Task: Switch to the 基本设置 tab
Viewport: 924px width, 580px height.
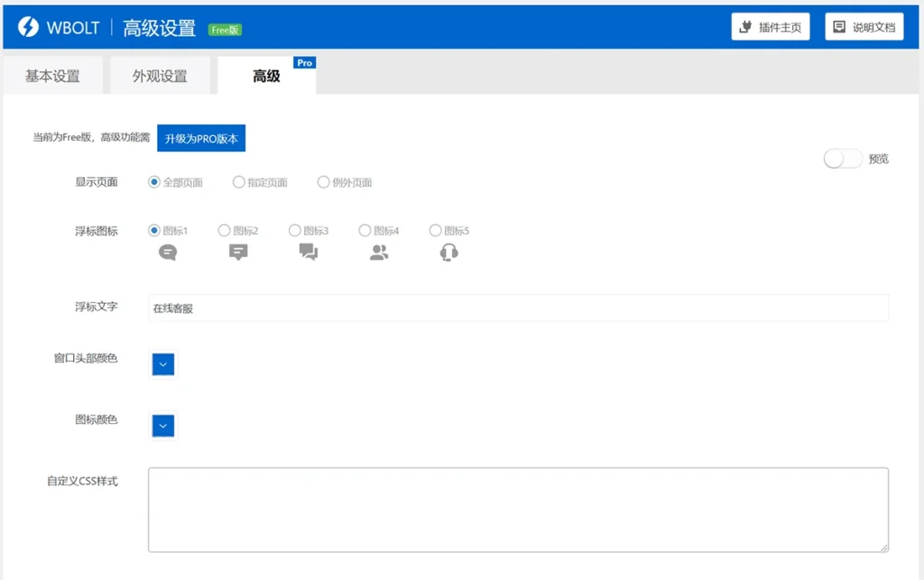Action: coord(52,77)
